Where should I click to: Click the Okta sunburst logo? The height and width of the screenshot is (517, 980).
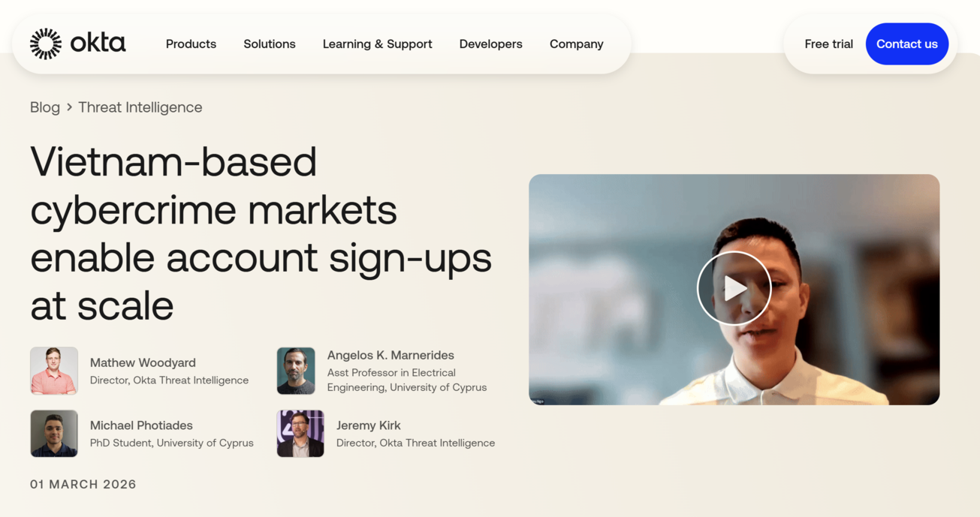coord(46,44)
